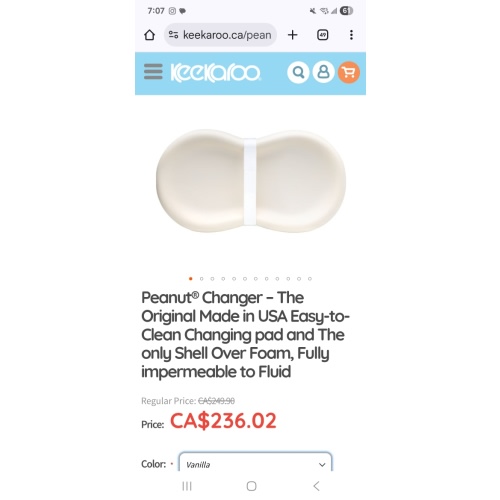Click the Color dropdown chevron arrow
The height and width of the screenshot is (500, 500).
(x=322, y=465)
